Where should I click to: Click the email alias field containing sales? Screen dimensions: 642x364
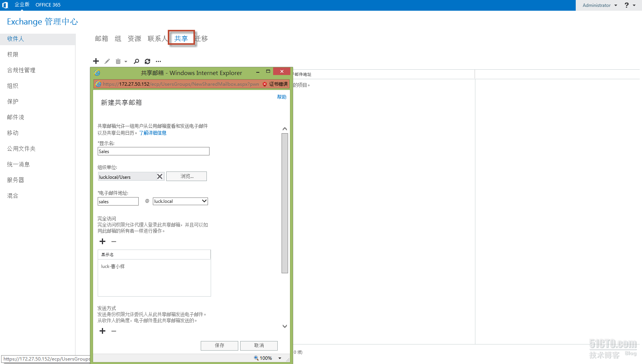[x=118, y=201]
